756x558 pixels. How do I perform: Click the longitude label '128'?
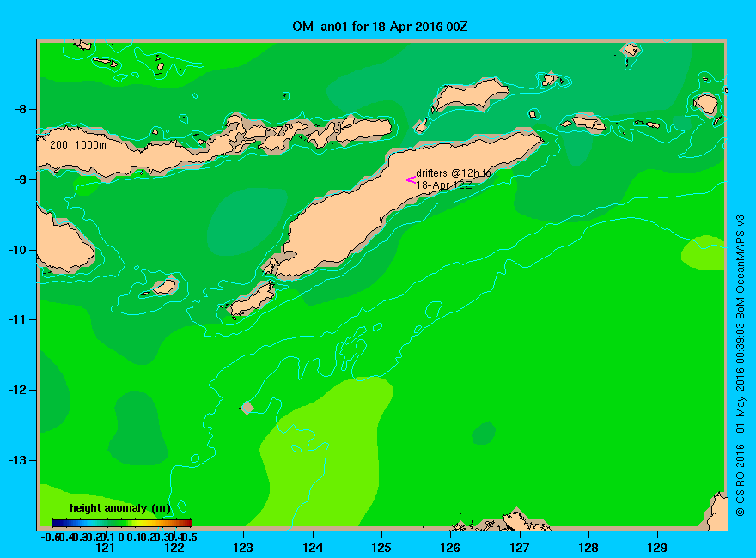(588, 548)
